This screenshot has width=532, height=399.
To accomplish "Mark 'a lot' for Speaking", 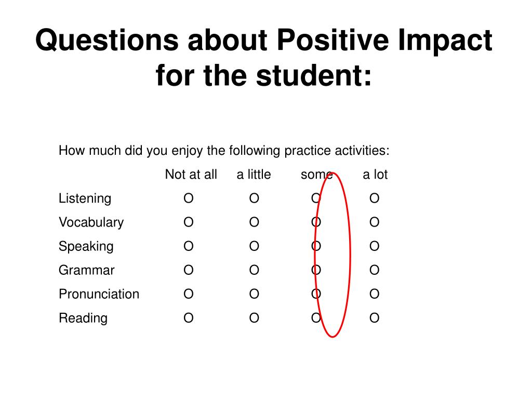I will (374, 246).
